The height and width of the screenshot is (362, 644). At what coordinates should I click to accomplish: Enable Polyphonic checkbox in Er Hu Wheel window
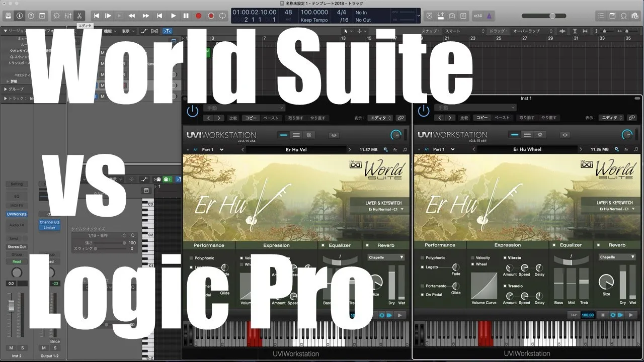click(422, 258)
